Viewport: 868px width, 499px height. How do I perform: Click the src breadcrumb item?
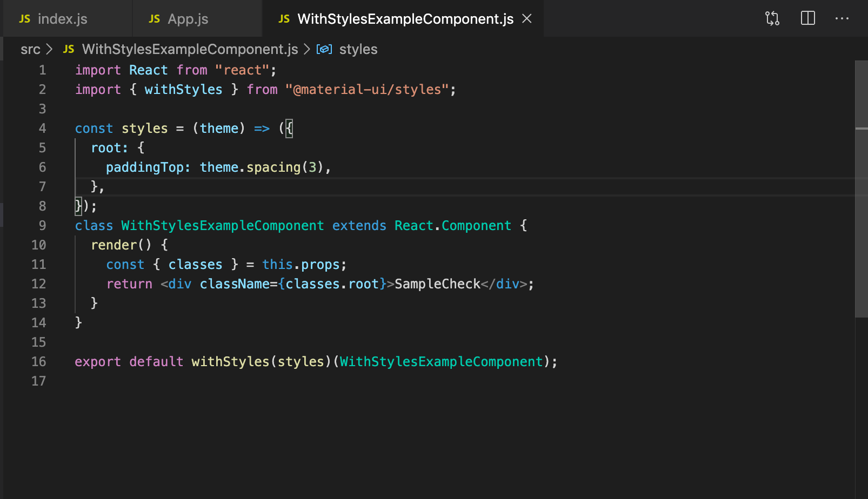30,49
